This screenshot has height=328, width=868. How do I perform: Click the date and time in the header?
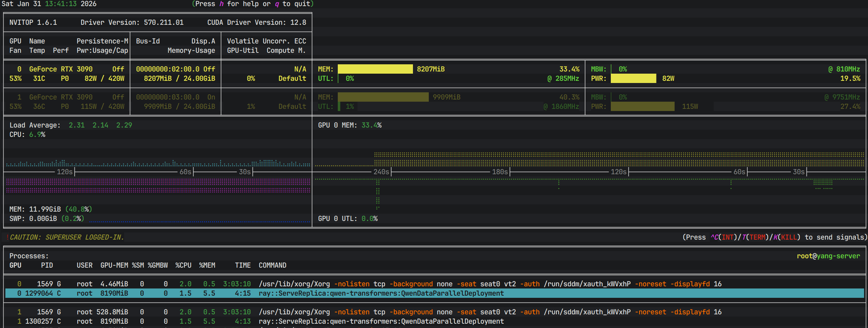coord(49,4)
